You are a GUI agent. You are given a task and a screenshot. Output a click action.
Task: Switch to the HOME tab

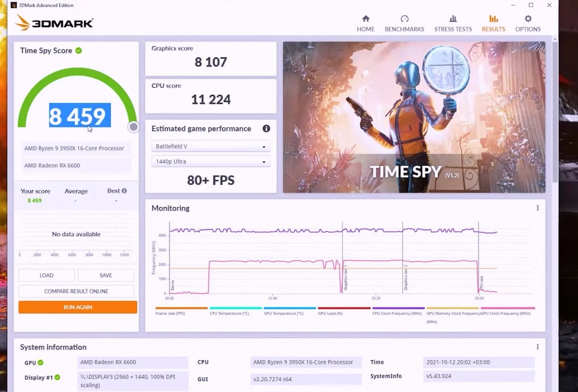point(366,18)
